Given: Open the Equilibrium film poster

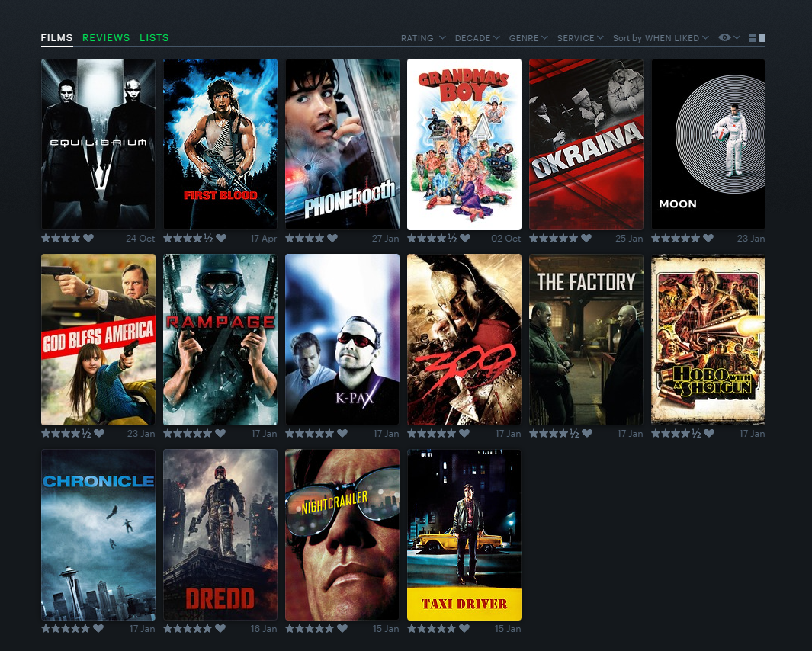Looking at the screenshot, I should [x=98, y=144].
